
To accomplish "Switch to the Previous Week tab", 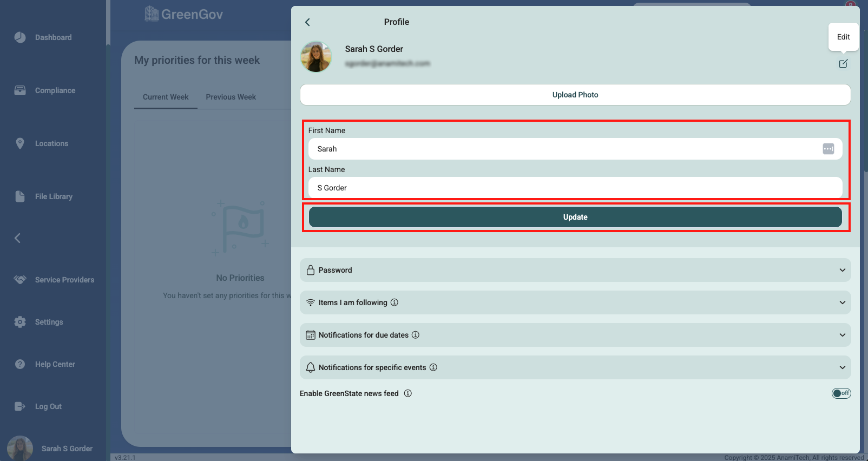I will pyautogui.click(x=231, y=97).
